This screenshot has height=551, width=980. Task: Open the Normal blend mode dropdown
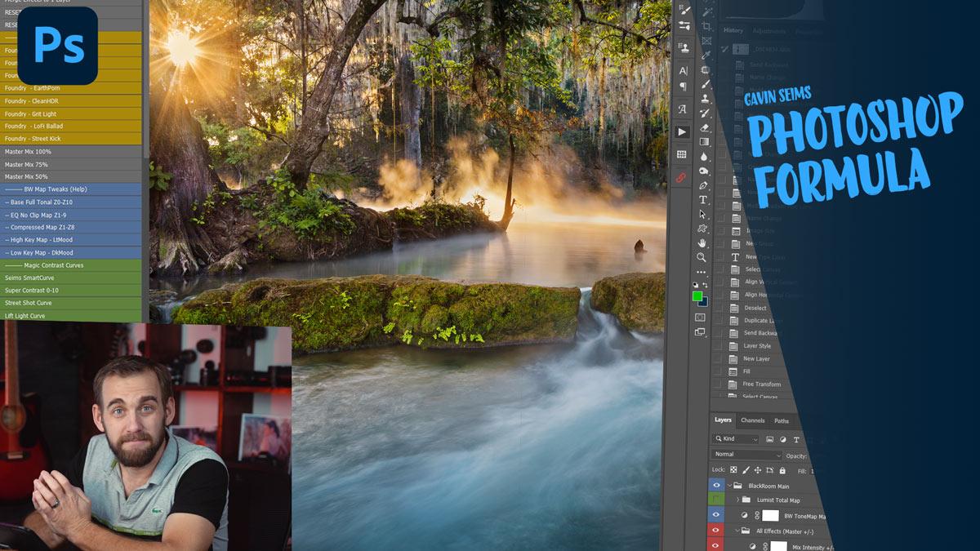[x=746, y=455]
